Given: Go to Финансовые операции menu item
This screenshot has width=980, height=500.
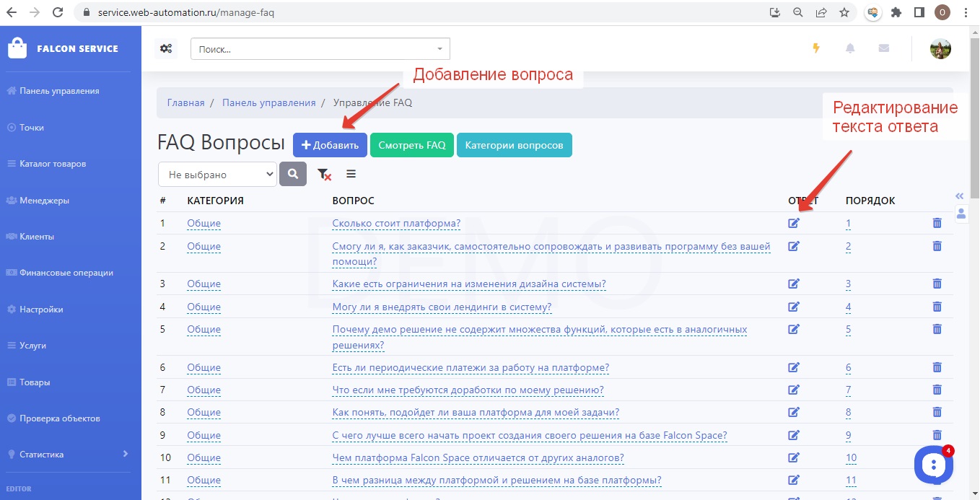Looking at the screenshot, I should pyautogui.click(x=66, y=273).
